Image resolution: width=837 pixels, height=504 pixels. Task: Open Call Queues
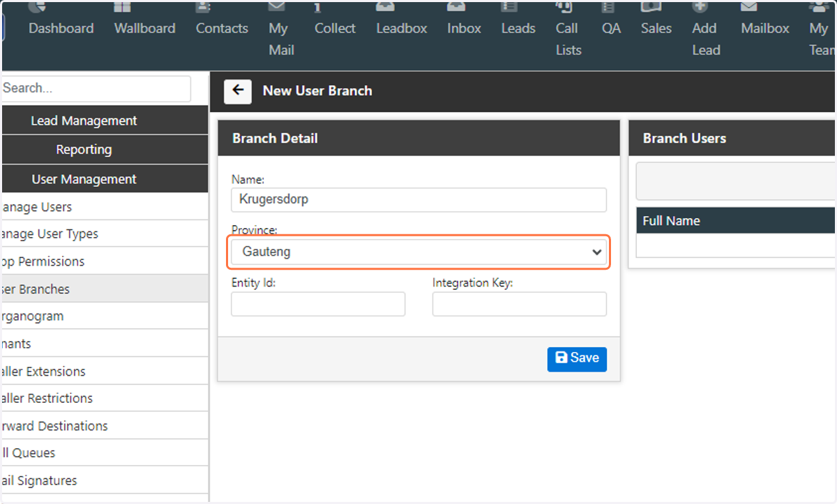tap(105, 452)
